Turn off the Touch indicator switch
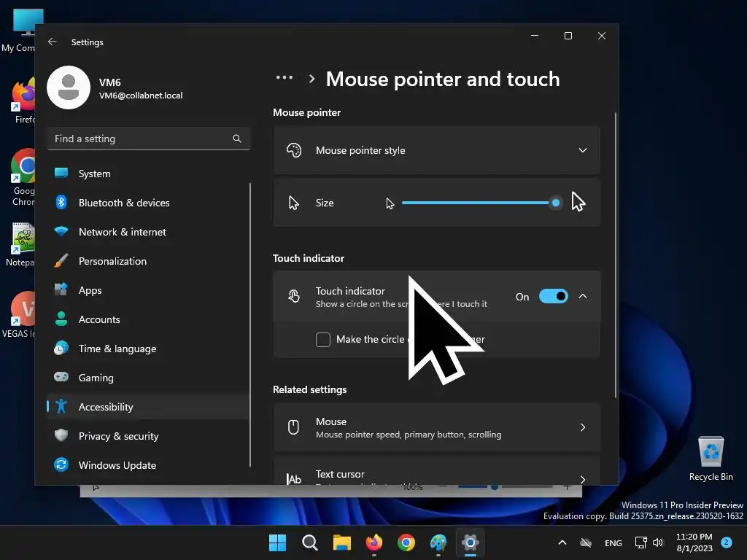 (554, 296)
